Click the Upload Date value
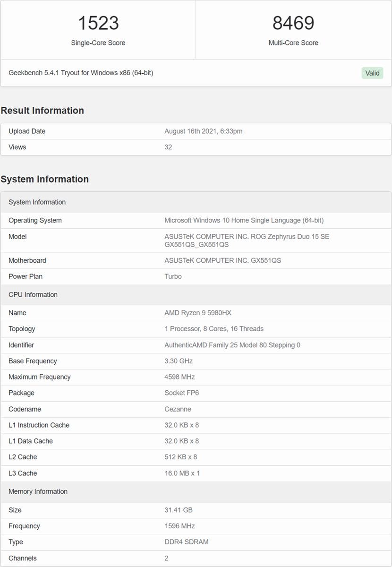This screenshot has height=567, width=392. pos(203,131)
